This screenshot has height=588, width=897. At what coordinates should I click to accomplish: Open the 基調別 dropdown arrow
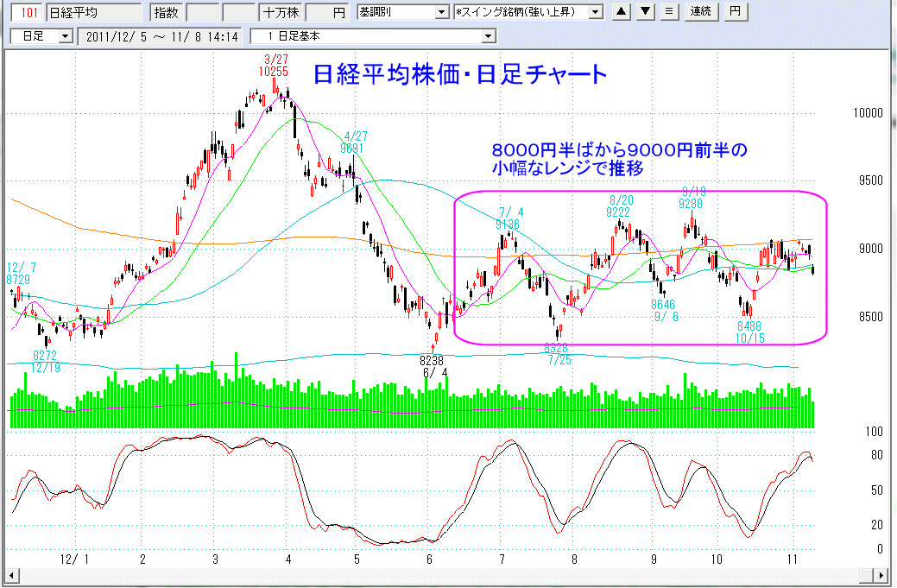pos(442,12)
